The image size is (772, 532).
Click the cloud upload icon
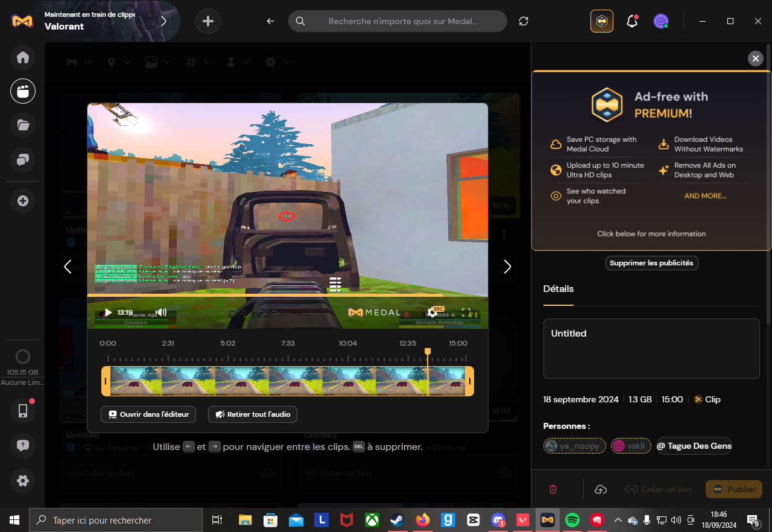point(601,489)
